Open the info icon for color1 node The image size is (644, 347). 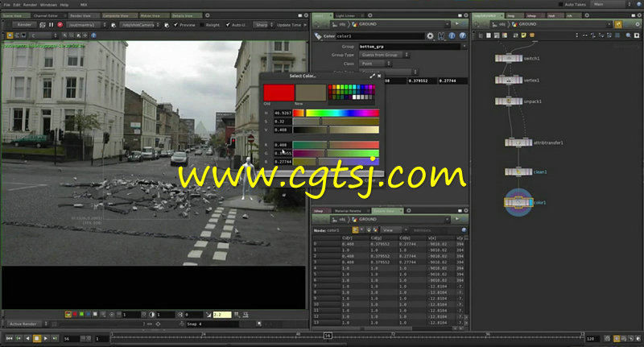click(x=452, y=36)
